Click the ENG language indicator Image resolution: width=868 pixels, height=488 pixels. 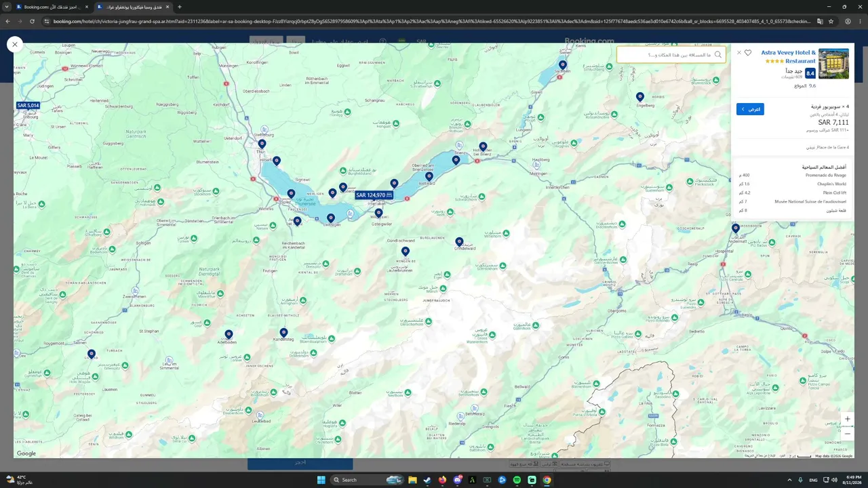(x=813, y=480)
